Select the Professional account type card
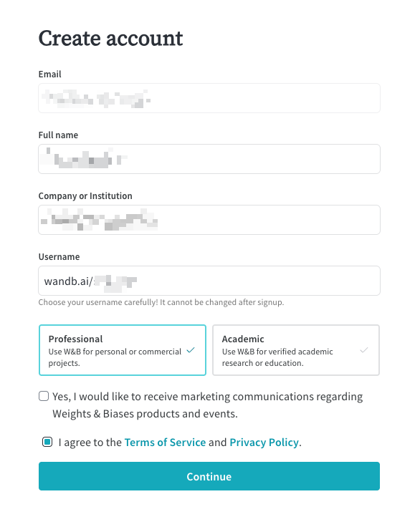 coord(123,350)
